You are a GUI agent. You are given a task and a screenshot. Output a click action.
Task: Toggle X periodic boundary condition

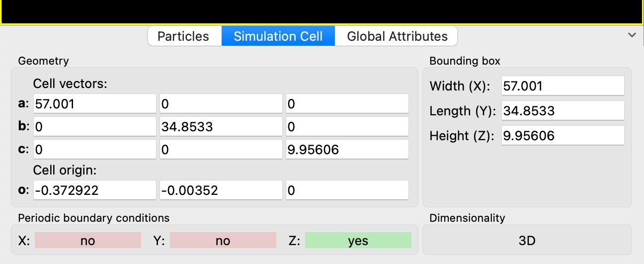(87, 241)
